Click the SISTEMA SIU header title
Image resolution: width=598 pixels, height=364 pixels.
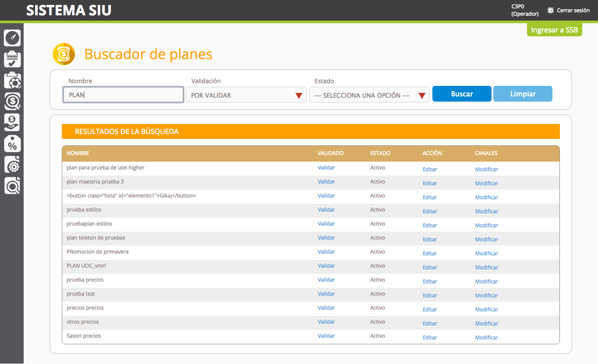[x=69, y=10]
